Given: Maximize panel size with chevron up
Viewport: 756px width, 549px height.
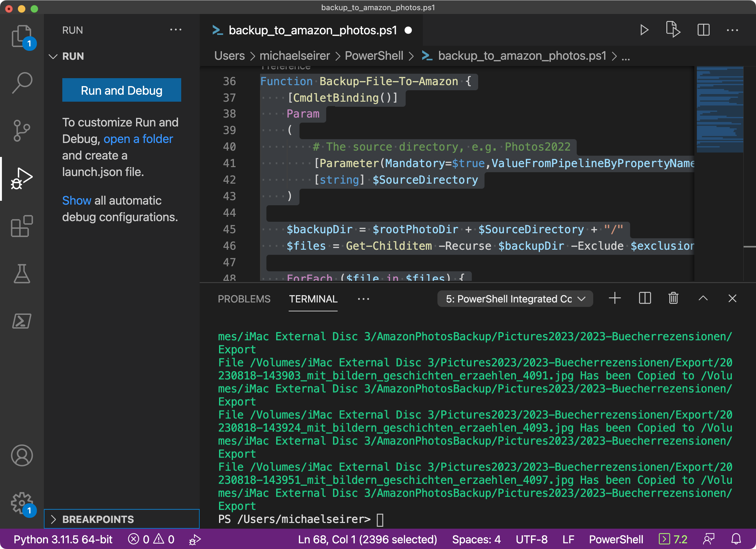Looking at the screenshot, I should [703, 298].
